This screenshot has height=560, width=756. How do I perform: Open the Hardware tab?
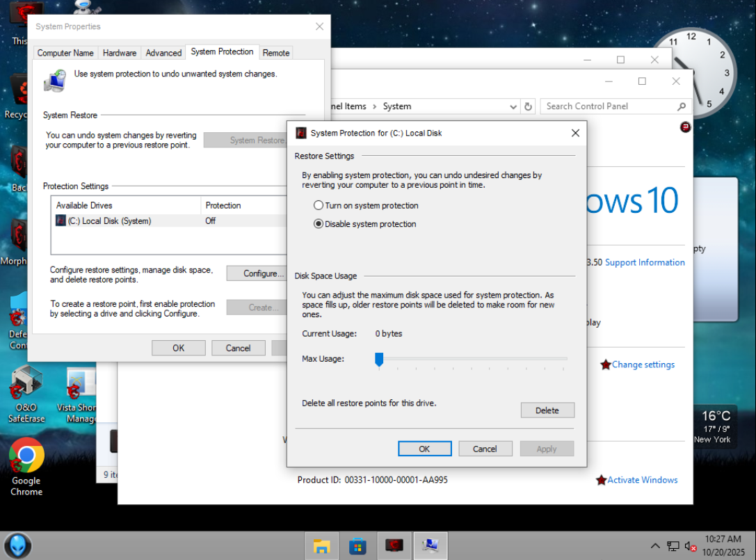(120, 53)
